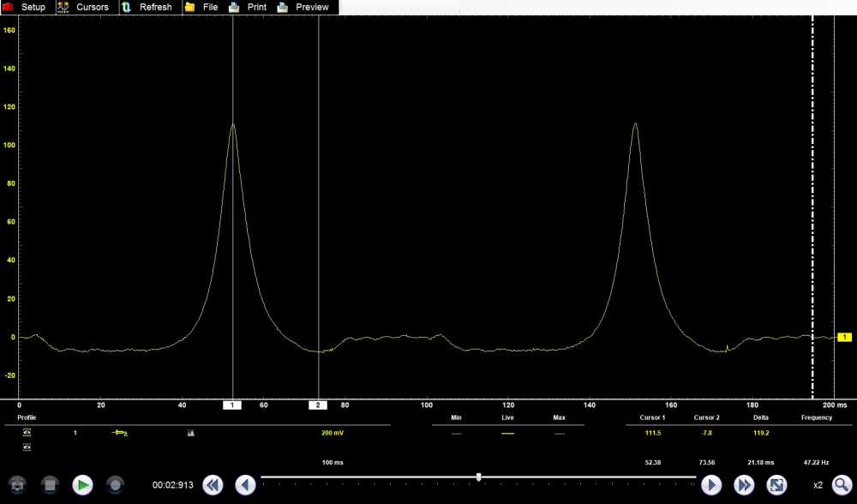Click the record button
The height and width of the screenshot is (504, 857).
[116, 485]
